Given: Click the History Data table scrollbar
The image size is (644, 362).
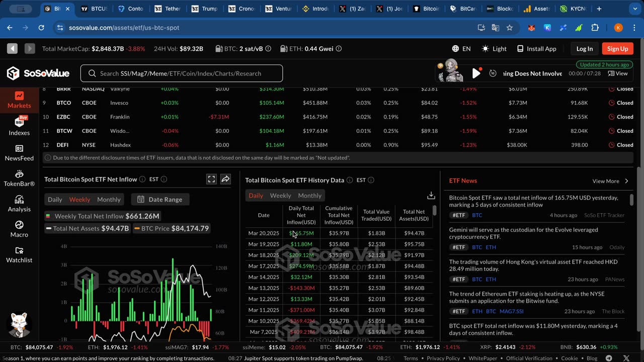Looking at the screenshot, I should [x=435, y=210].
